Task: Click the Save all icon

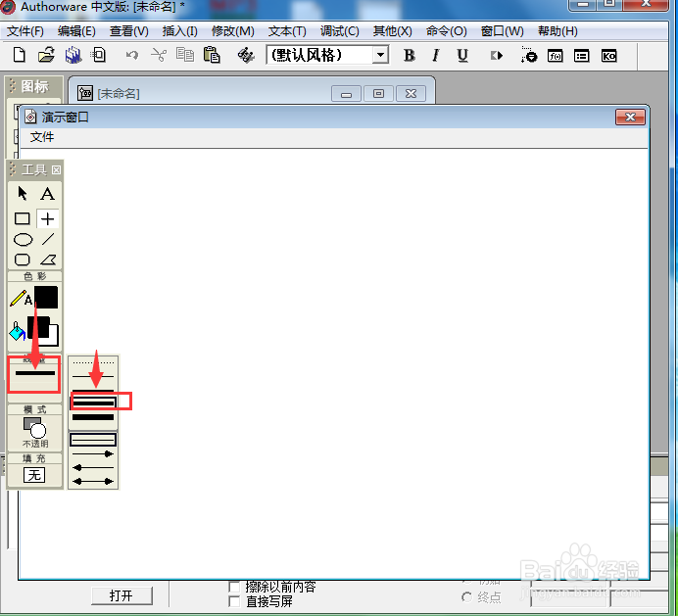Action: point(73,55)
